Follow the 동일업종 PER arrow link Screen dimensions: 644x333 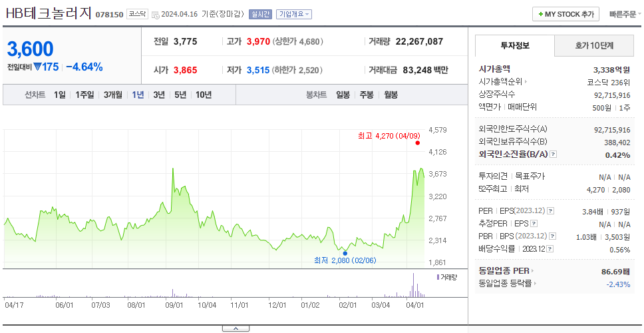click(533, 271)
